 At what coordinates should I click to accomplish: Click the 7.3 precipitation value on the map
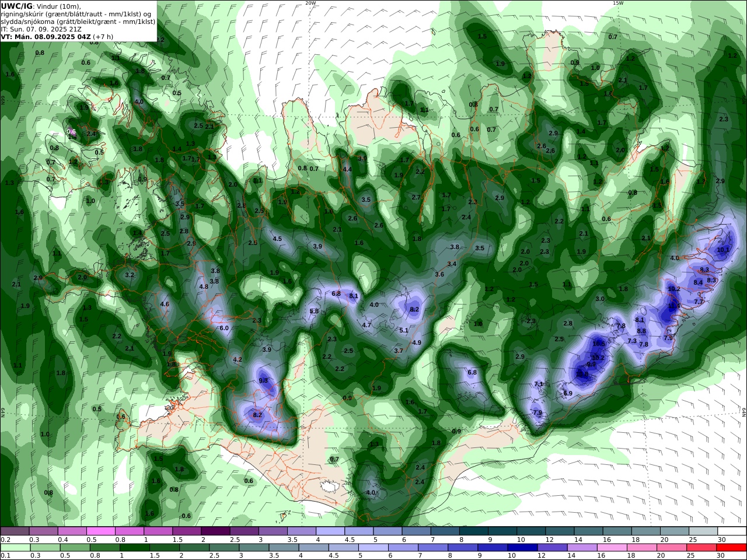(x=632, y=341)
